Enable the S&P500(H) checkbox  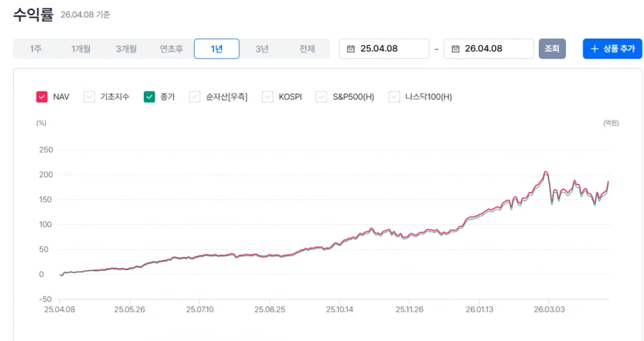click(x=321, y=97)
